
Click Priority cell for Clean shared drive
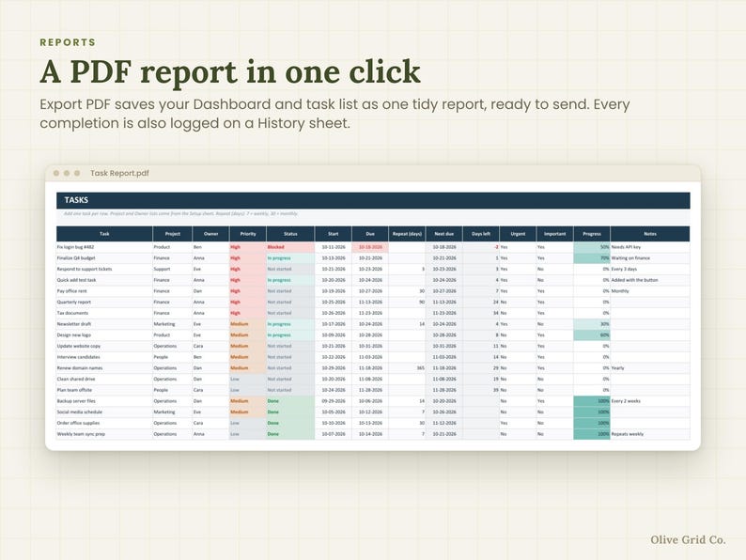248,380
